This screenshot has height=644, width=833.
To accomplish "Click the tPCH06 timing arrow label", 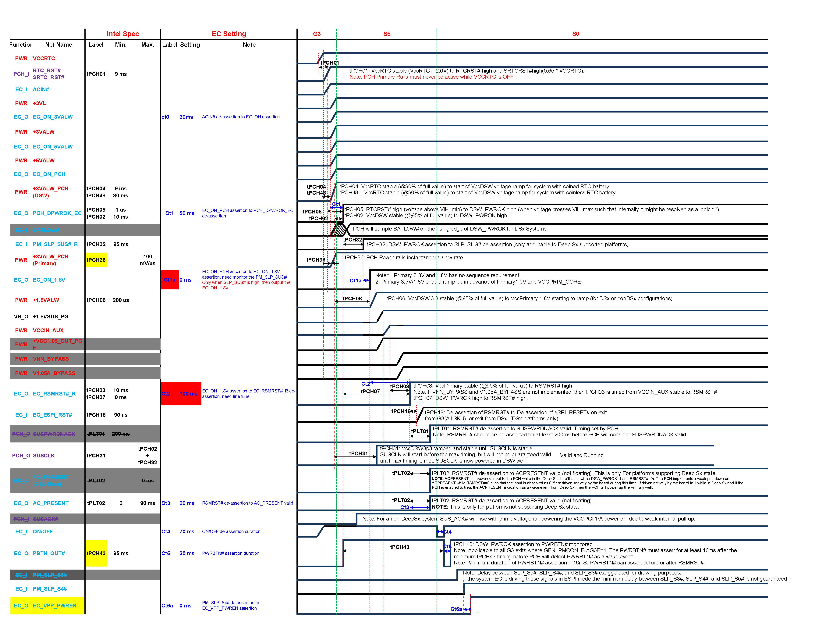I will point(352,299).
